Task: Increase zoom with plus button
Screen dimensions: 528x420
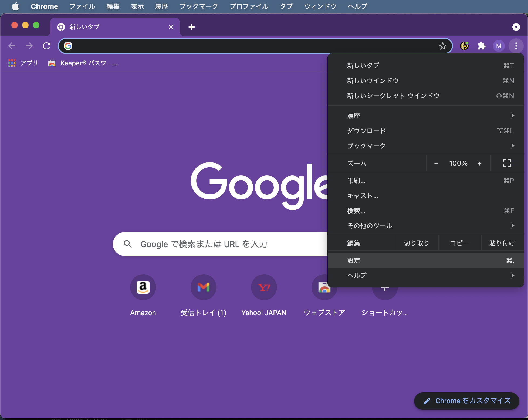Action: pos(479,164)
